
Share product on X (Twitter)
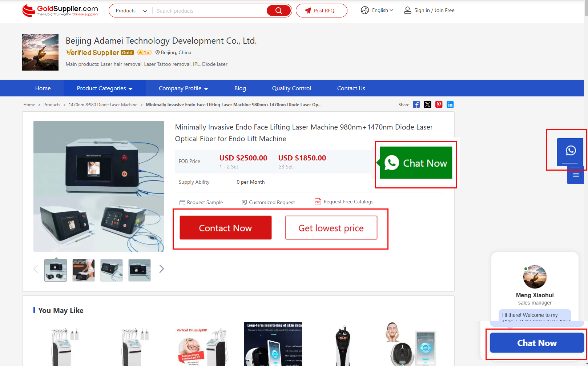tap(428, 105)
